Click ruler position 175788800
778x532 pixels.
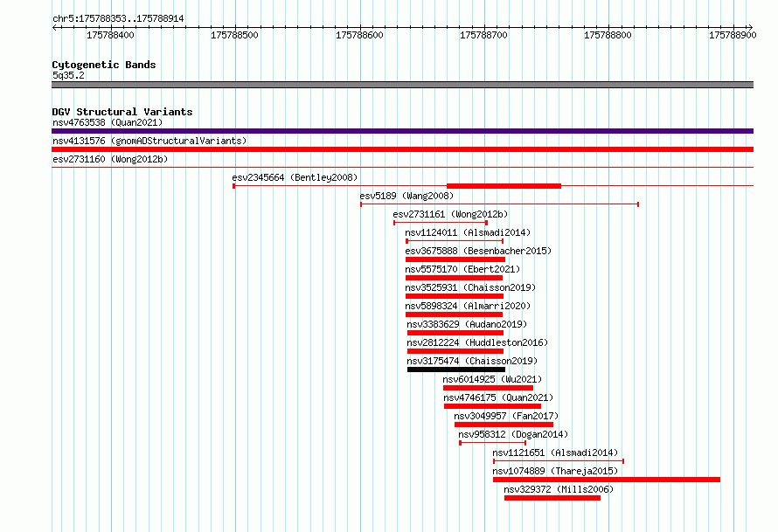pyautogui.click(x=608, y=35)
